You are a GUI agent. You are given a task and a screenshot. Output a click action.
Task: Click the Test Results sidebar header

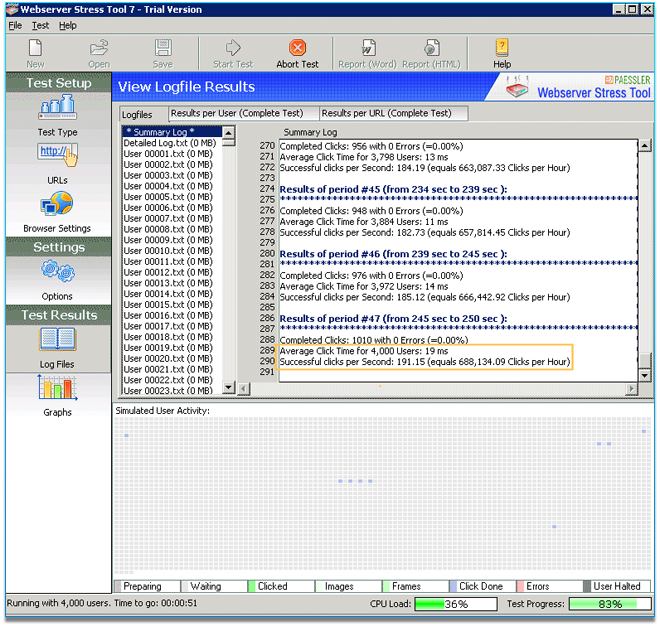click(59, 315)
